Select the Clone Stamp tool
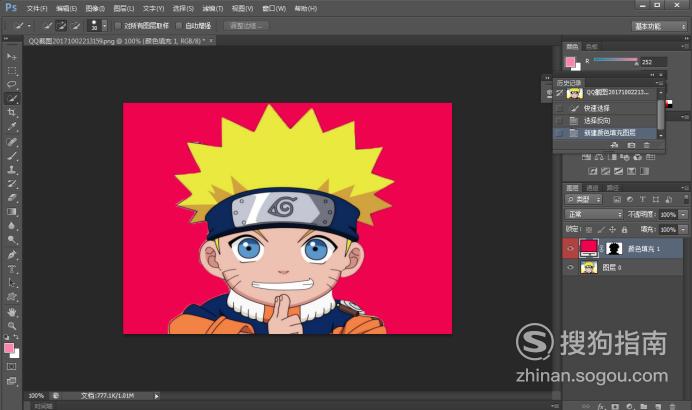This screenshot has width=692, height=410. pos(11,169)
